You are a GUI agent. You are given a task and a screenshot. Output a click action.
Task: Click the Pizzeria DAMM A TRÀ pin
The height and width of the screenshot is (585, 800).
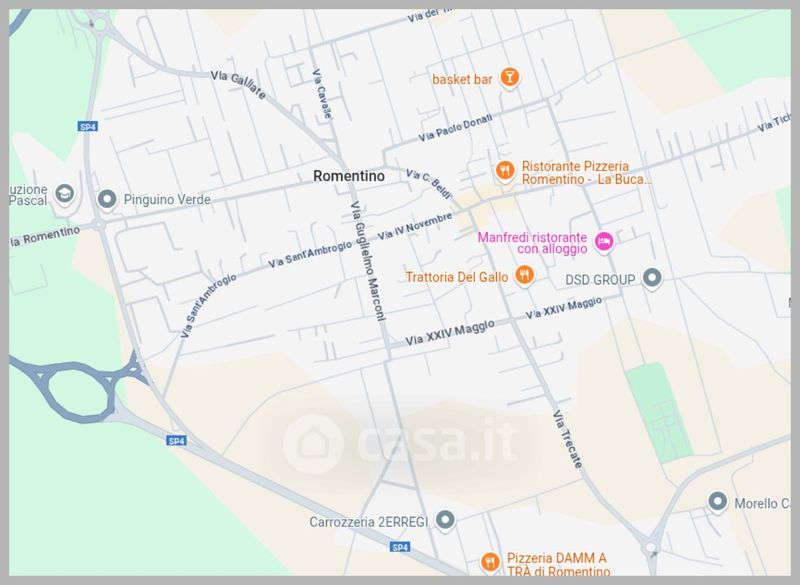pos(490,563)
